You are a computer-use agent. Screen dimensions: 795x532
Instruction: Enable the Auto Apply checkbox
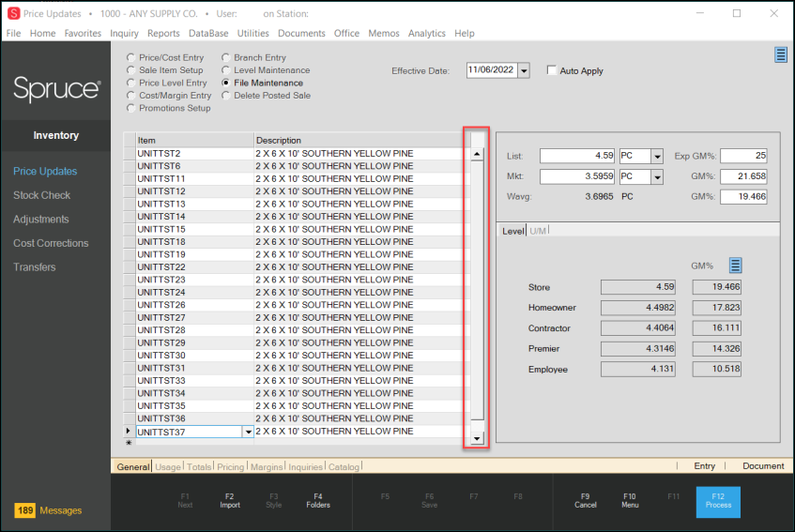pos(552,70)
